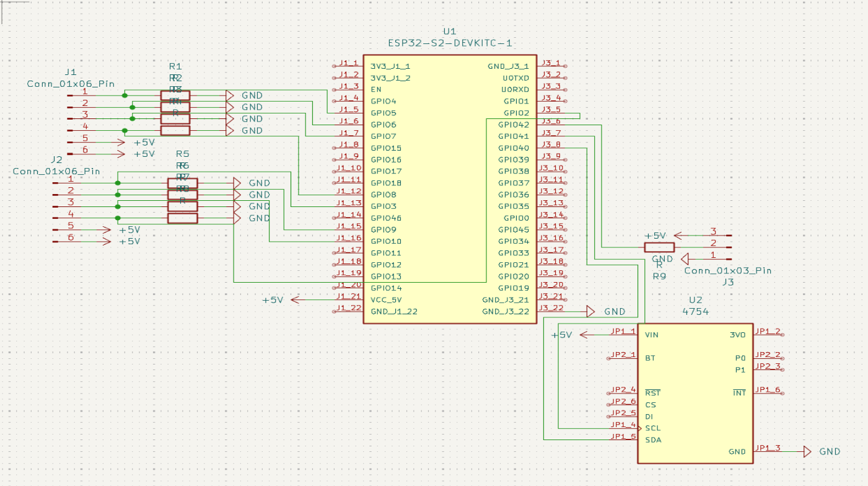
Task: Click the CS pin name on U2
Action: [x=651, y=405]
